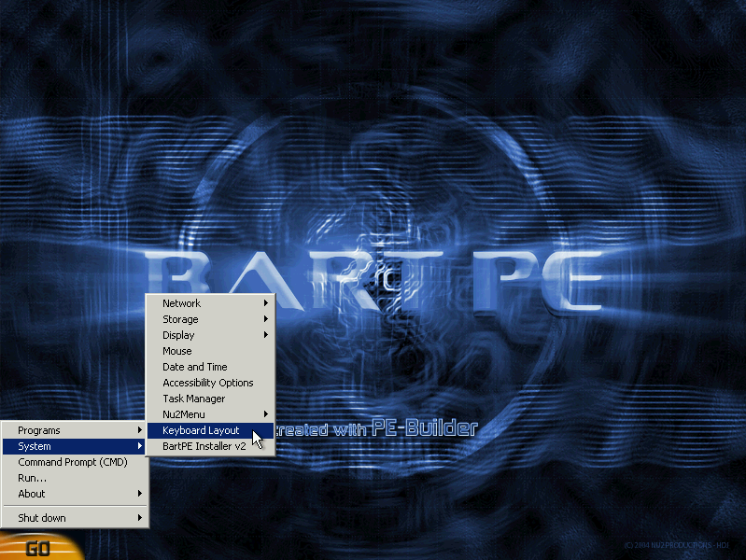746x560 pixels.
Task: Open the Programs submenu
Action: click(x=75, y=430)
